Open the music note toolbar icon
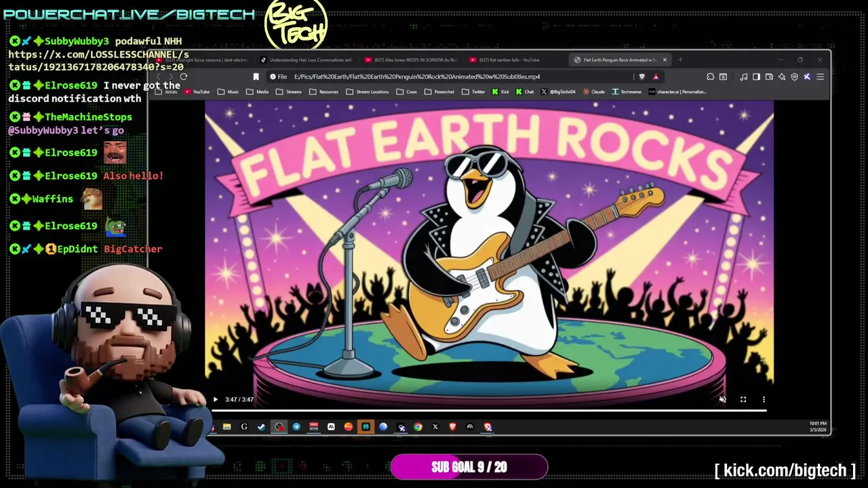 tap(744, 77)
